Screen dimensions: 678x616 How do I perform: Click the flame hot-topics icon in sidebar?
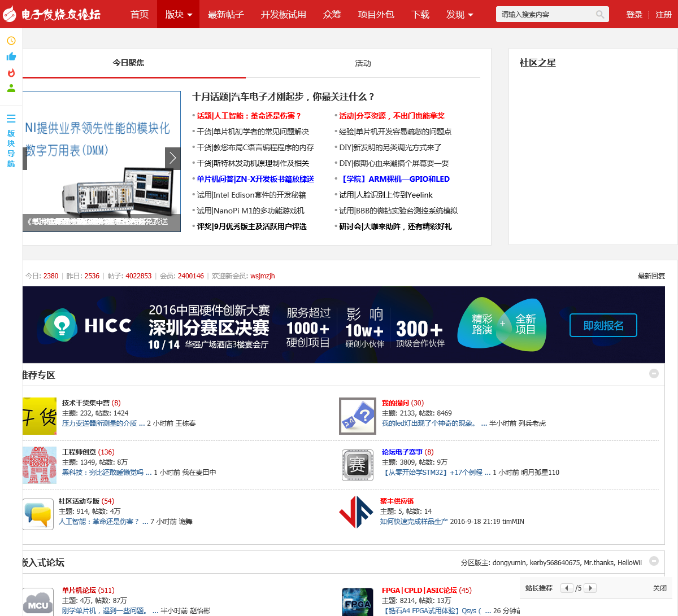[11, 72]
